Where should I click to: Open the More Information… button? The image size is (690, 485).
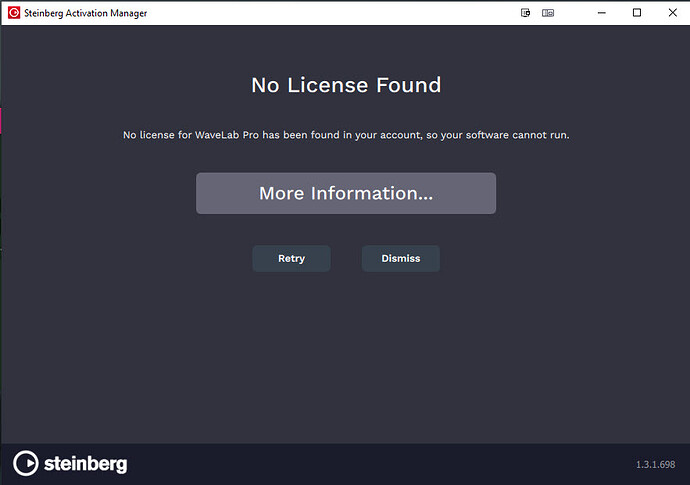click(346, 193)
